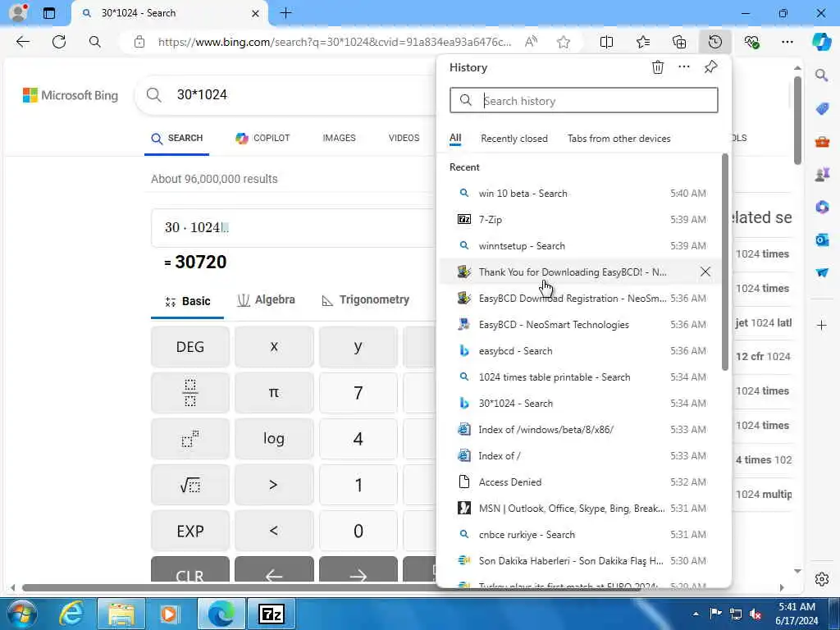Open Index of /windows/beta/8/x86/ entry
The width and height of the screenshot is (840, 630).
point(582,430)
